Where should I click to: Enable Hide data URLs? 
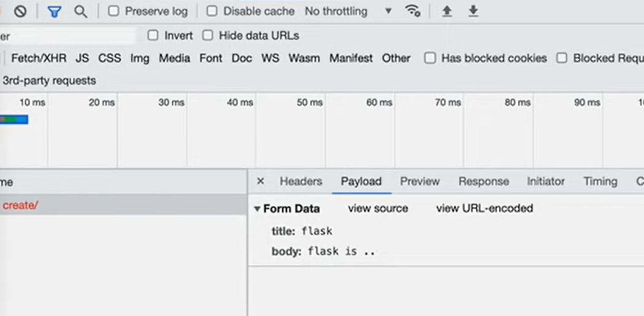point(208,35)
